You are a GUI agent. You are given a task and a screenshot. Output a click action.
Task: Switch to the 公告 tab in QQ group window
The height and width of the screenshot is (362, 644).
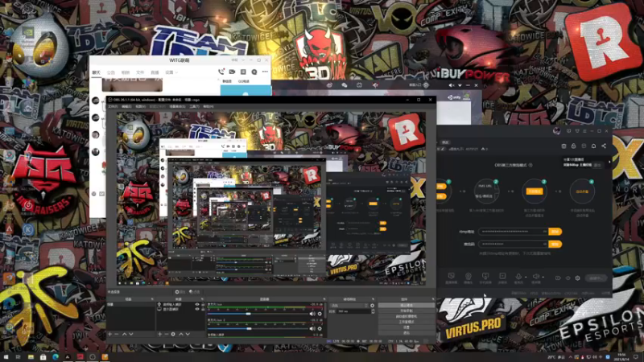click(111, 72)
